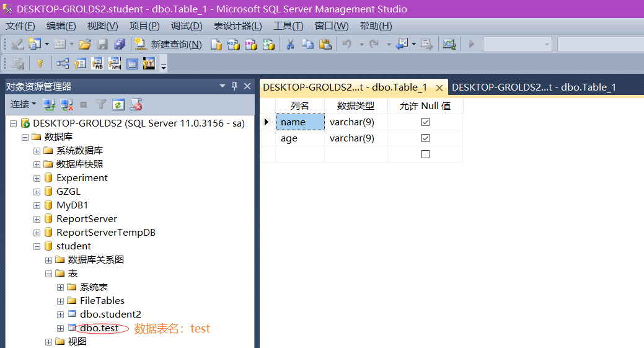The image size is (644, 348).
Task: Click the Set Primary Key icon
Action: click(x=40, y=64)
